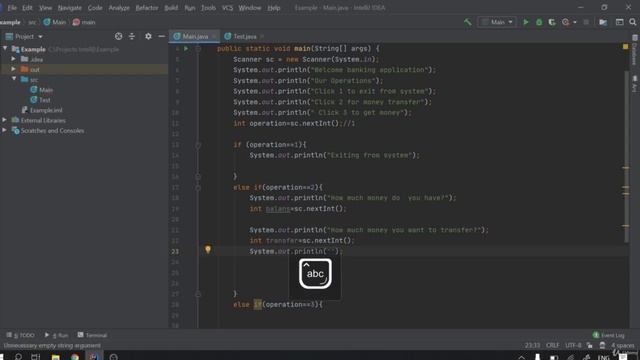
Task: Collapse the Example project root node
Action: (x=5, y=49)
